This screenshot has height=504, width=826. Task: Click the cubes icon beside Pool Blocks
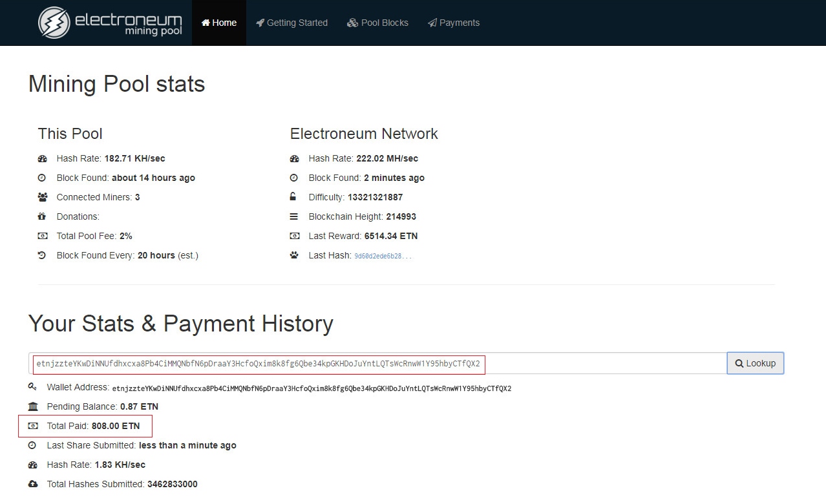coord(352,23)
